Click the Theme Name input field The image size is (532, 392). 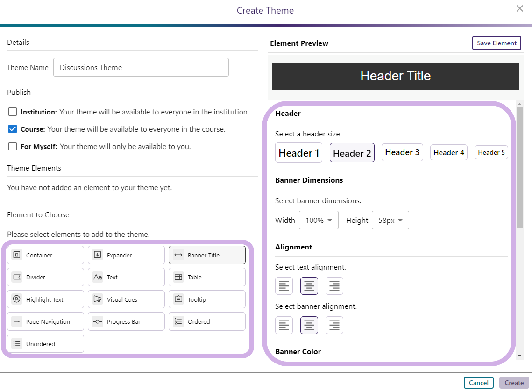point(141,67)
